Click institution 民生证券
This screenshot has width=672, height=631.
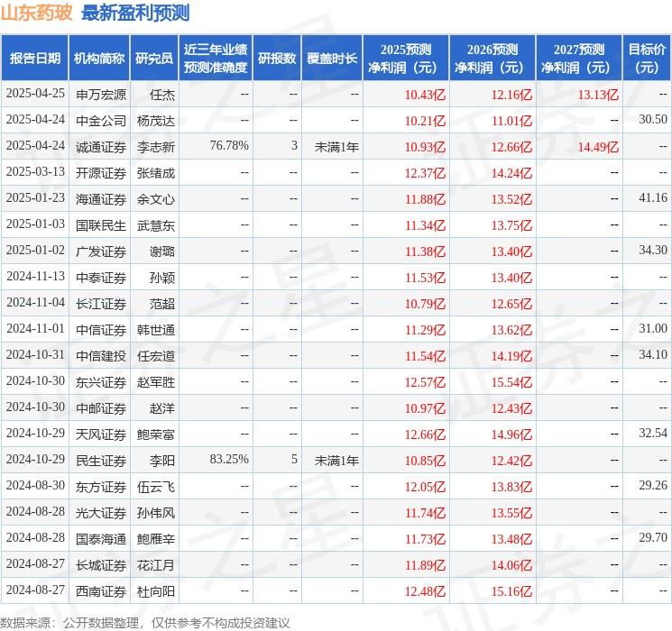click(x=101, y=460)
